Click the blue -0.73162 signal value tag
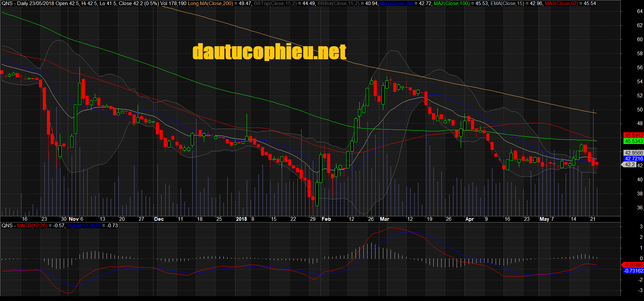 pyautogui.click(x=633, y=271)
